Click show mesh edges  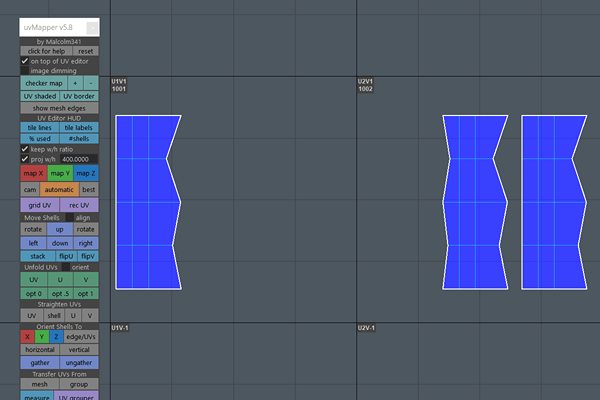59,108
